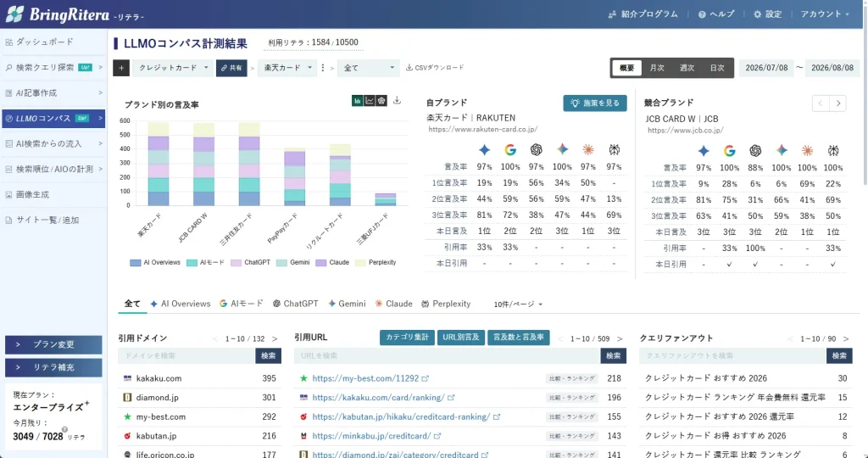Toggle AIモード series in chart legend
The width and height of the screenshot is (868, 458).
pos(205,263)
